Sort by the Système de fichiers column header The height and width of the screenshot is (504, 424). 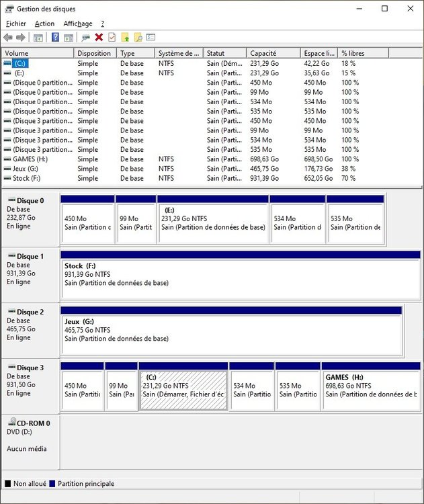(x=179, y=53)
